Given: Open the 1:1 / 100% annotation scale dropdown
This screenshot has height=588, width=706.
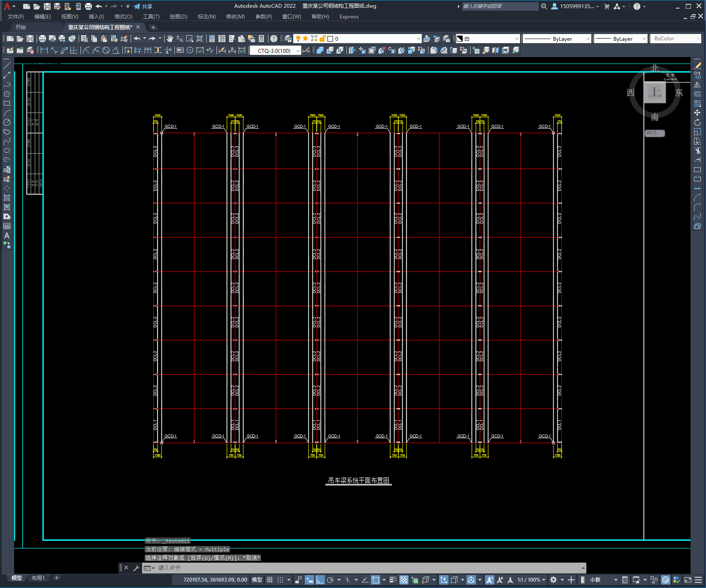Looking at the screenshot, I should pyautogui.click(x=531, y=580).
